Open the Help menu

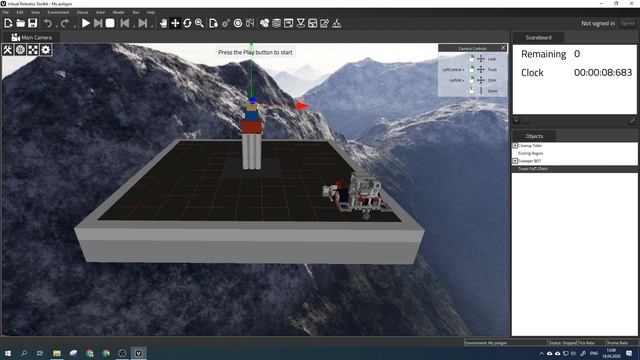[x=151, y=12]
